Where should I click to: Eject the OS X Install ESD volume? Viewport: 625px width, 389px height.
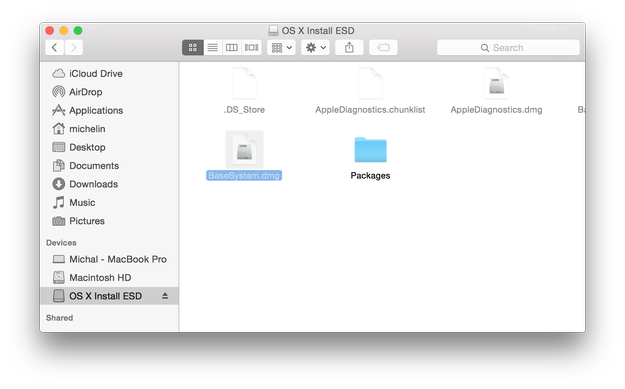pos(165,296)
